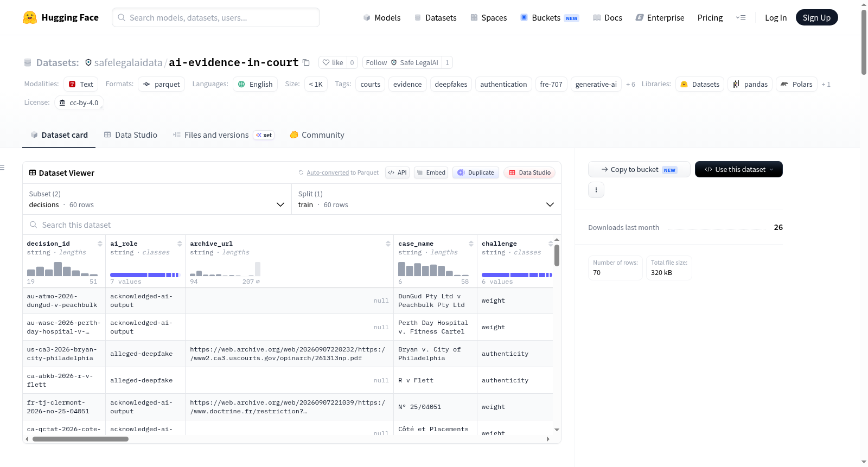
Task: Click the magnifier icon in dataset search
Action: (34, 225)
